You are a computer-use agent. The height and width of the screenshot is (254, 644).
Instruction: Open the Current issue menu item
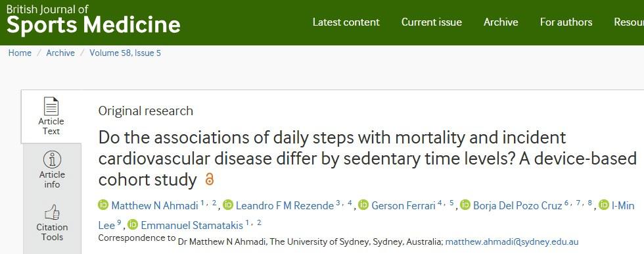[x=432, y=22]
